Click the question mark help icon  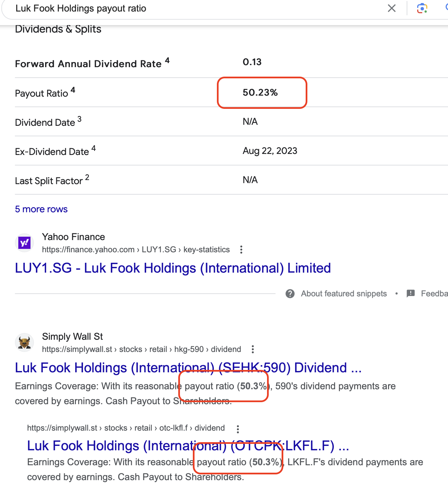pyautogui.click(x=290, y=294)
